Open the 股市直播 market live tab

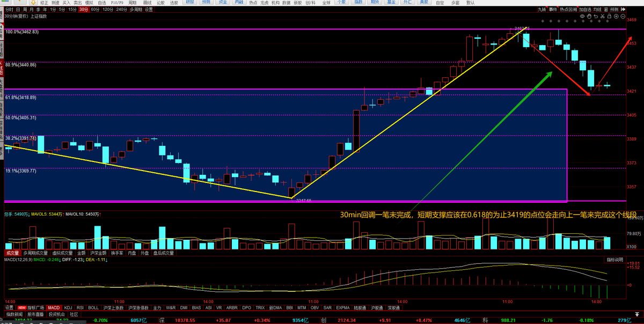tap(35, 314)
